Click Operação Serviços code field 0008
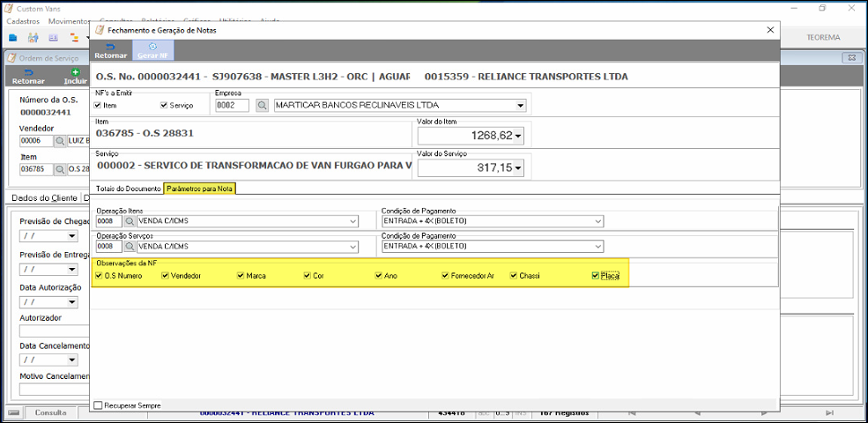The height and width of the screenshot is (423, 868). point(109,247)
